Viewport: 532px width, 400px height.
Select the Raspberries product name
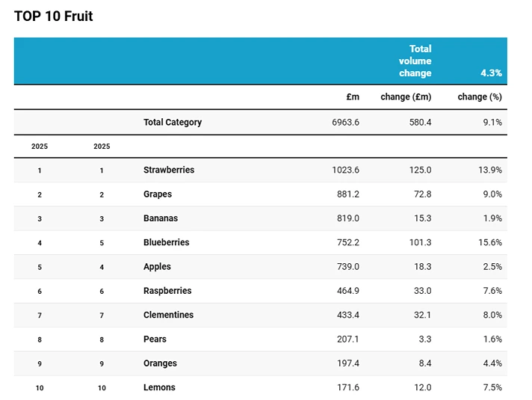pyautogui.click(x=167, y=291)
